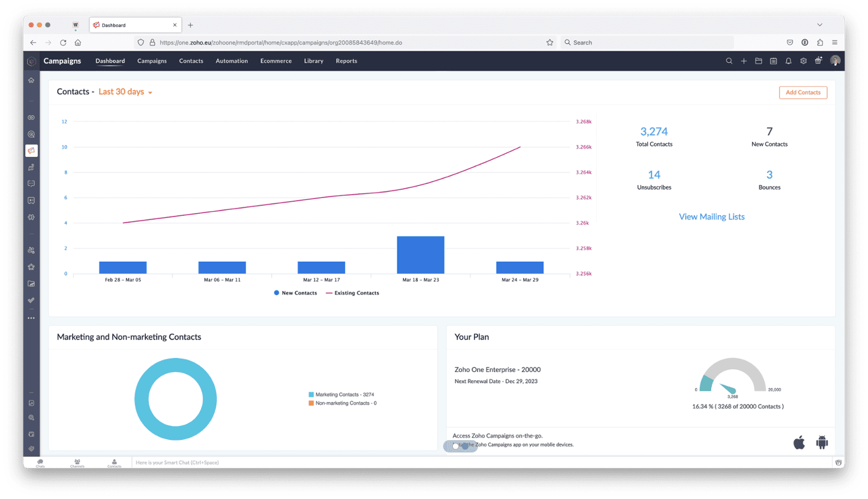868x499 pixels.
Task: Open the notifications bell icon
Action: point(788,61)
